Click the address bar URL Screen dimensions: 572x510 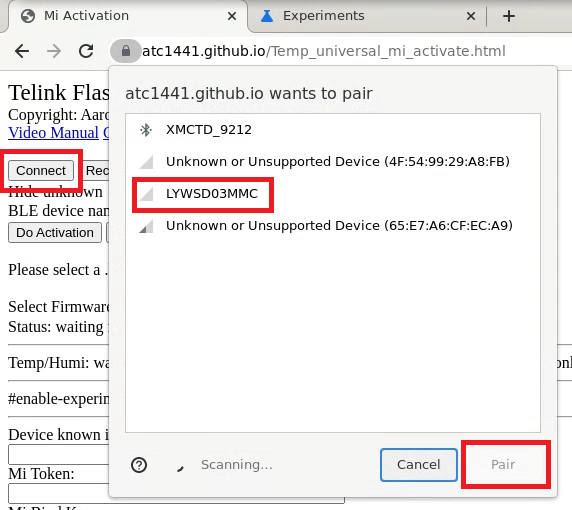tap(324, 51)
